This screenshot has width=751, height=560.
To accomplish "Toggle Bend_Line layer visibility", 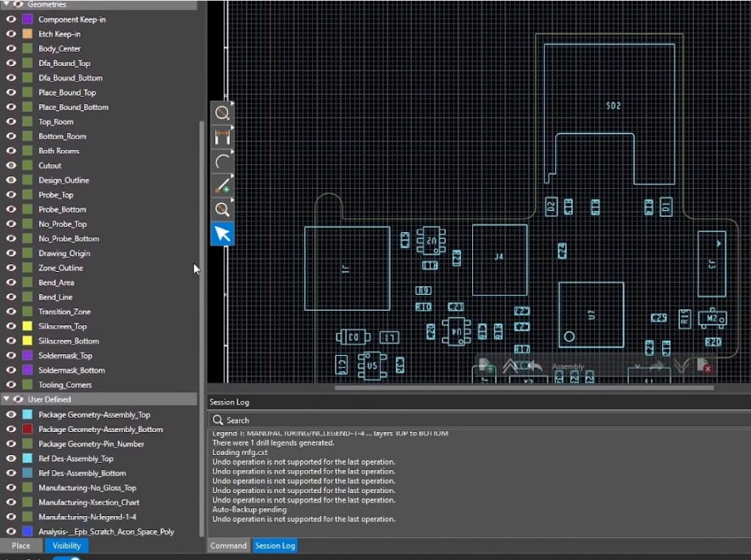I will (x=11, y=297).
